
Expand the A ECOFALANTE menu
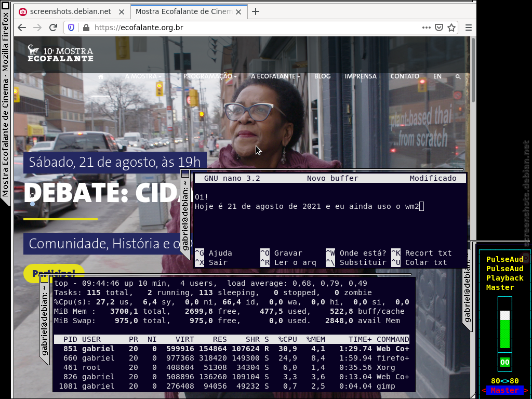point(275,76)
